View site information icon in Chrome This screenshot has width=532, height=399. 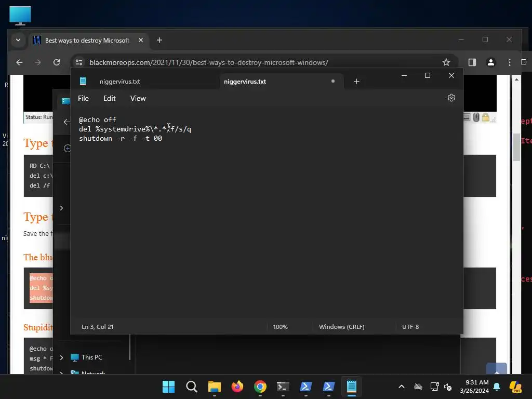tap(79, 62)
